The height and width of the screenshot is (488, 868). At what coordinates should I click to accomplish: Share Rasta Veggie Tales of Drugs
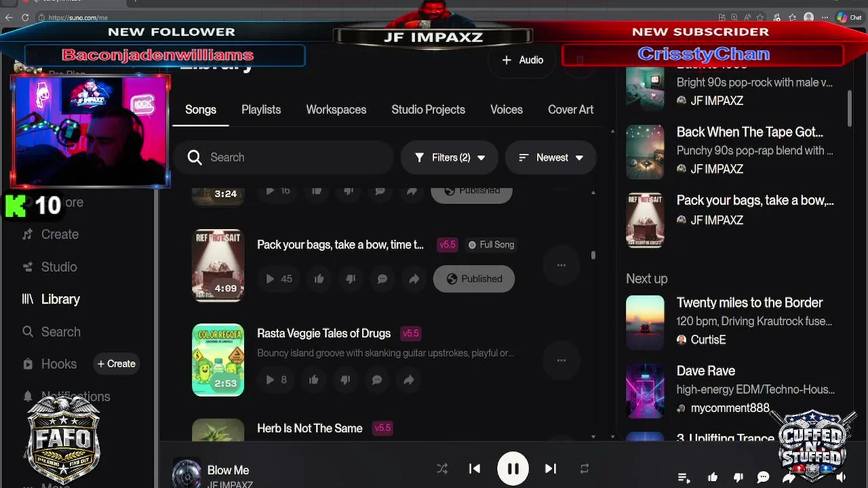pyautogui.click(x=408, y=380)
